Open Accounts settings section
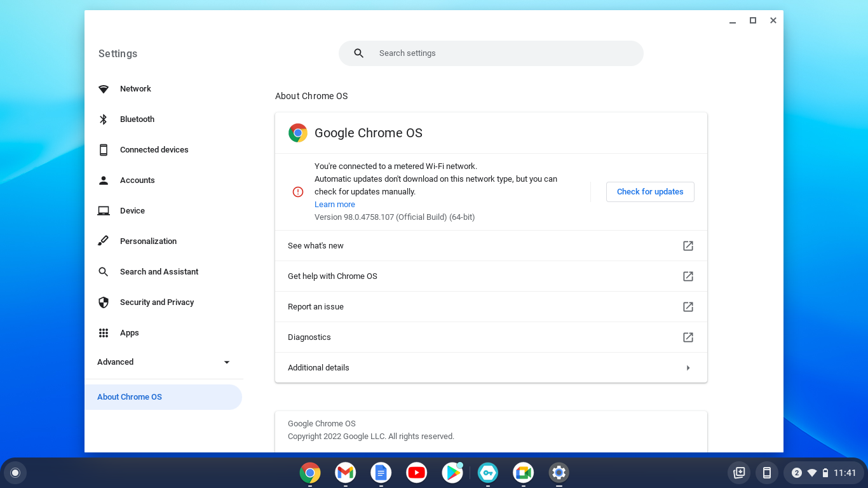 [x=164, y=180]
